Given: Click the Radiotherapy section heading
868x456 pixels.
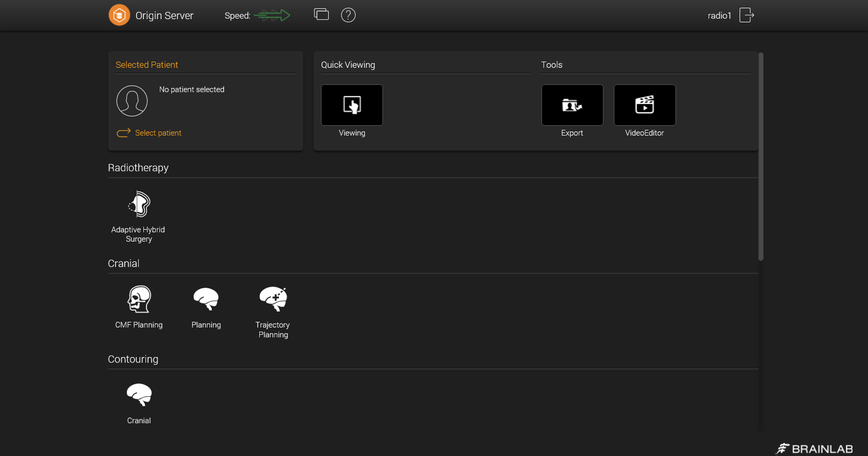Looking at the screenshot, I should (138, 168).
